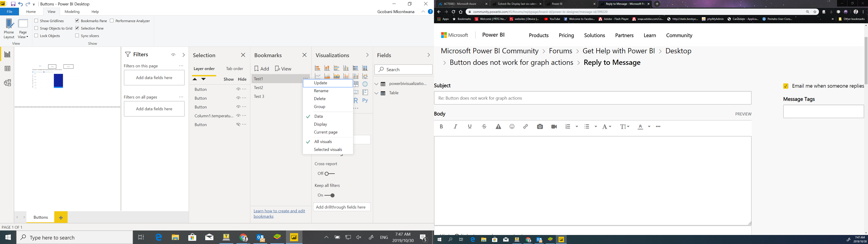Apply strikethrough in reply editor

[x=484, y=127]
